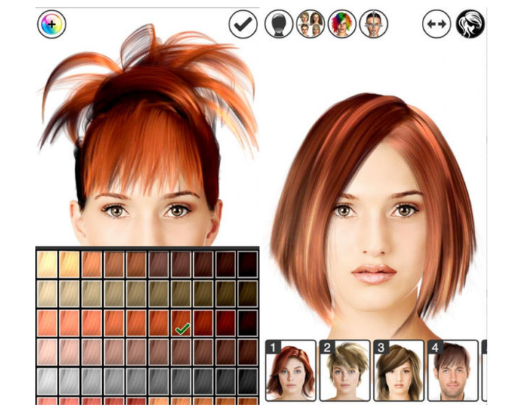This screenshot has height=415, width=532.
Task: Choose men's hairstyle thumbnail number 4
Action: click(453, 371)
